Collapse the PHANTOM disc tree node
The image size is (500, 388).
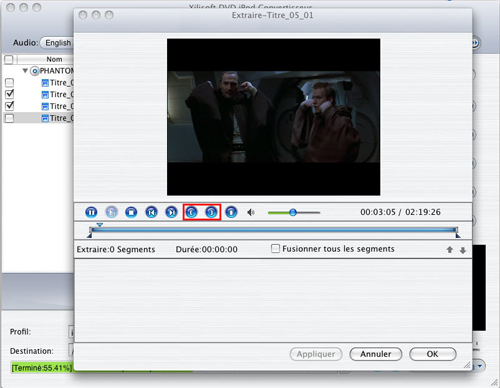(25, 71)
